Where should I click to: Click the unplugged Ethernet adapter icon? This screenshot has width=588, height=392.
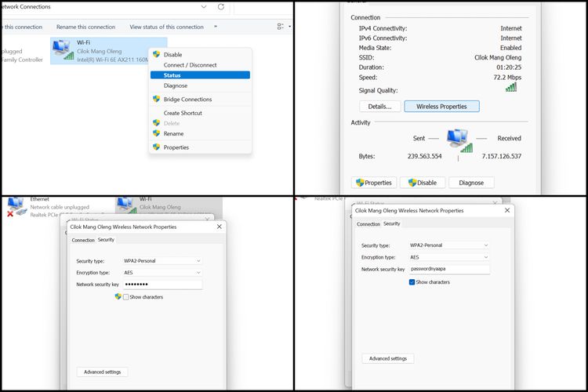(x=16, y=206)
